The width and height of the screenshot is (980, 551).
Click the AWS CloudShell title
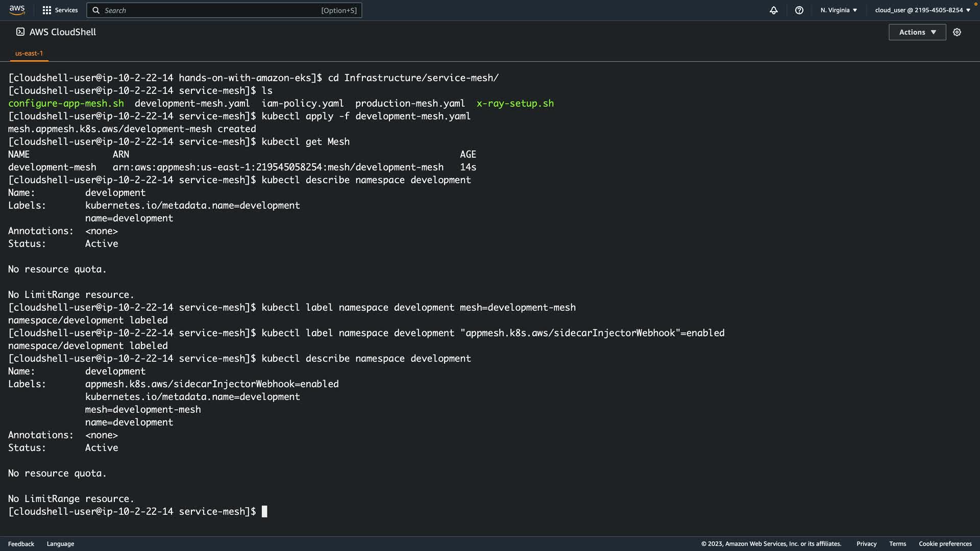tap(63, 32)
